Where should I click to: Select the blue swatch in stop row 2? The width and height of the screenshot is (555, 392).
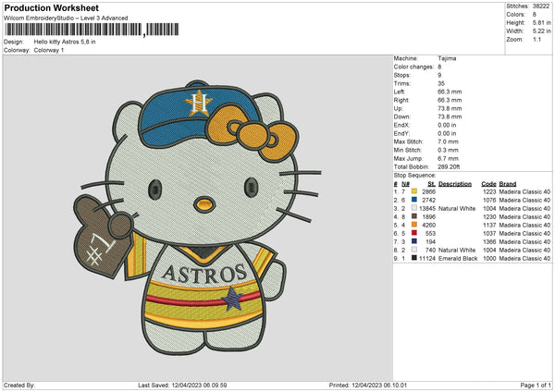pyautogui.click(x=414, y=200)
